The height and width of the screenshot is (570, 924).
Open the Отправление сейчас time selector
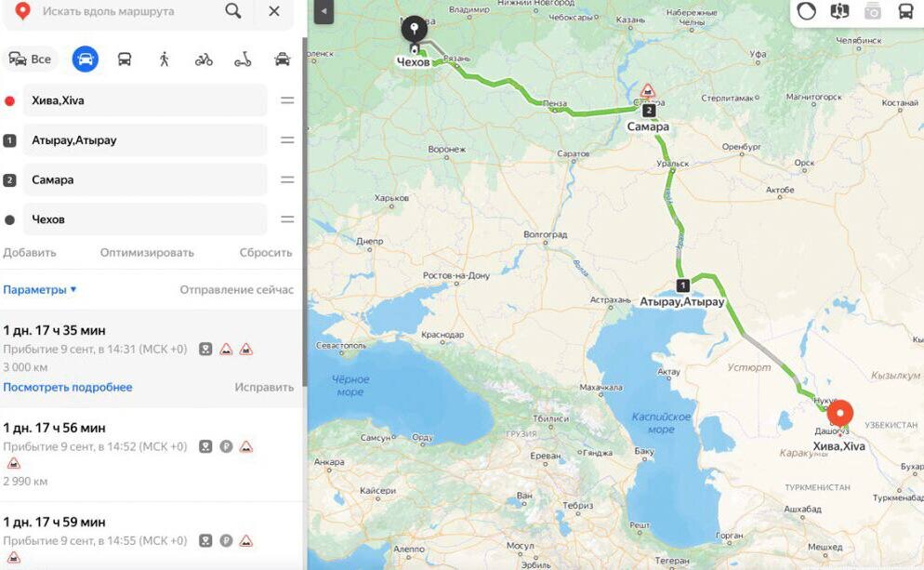pos(236,289)
